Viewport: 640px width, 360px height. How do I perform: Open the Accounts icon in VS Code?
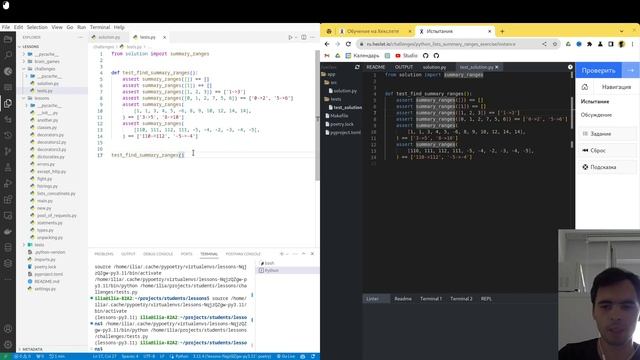click(x=8, y=329)
